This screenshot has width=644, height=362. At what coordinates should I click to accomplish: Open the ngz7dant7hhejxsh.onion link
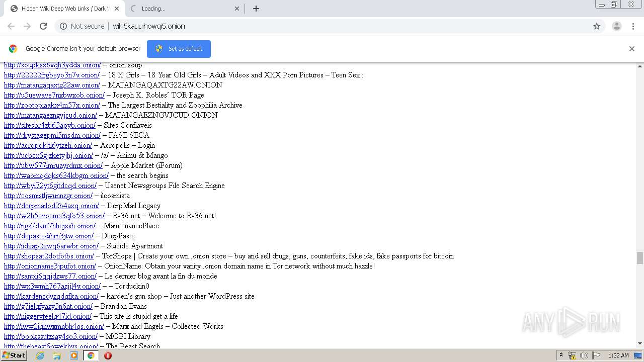pos(50,226)
